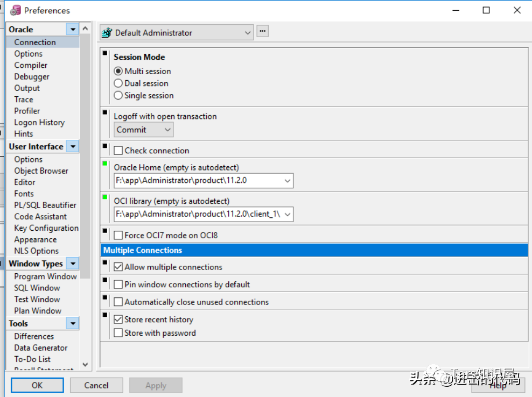Uncheck Allow multiple connections

pos(118,267)
